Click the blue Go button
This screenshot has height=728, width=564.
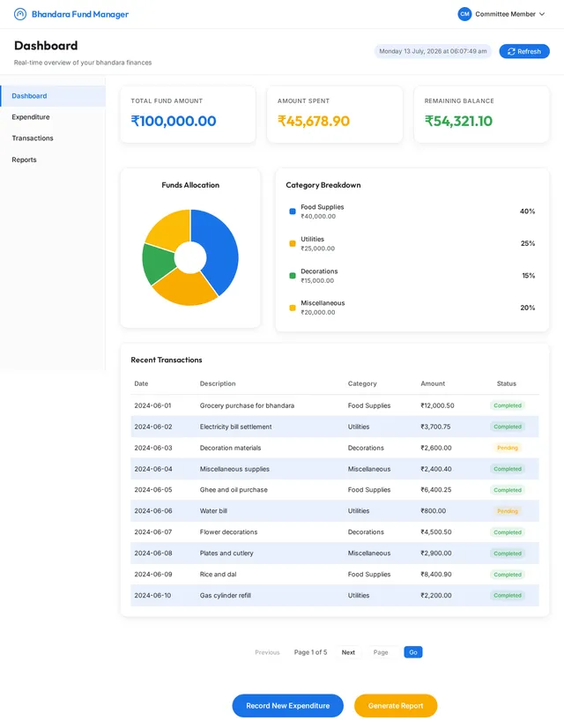[x=413, y=652]
